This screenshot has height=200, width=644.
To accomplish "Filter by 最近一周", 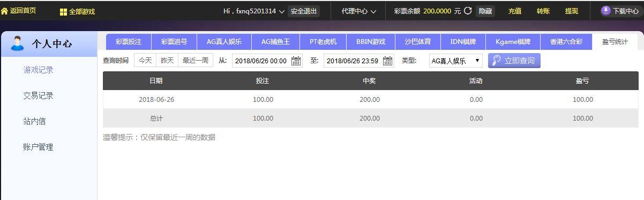I will point(196,61).
